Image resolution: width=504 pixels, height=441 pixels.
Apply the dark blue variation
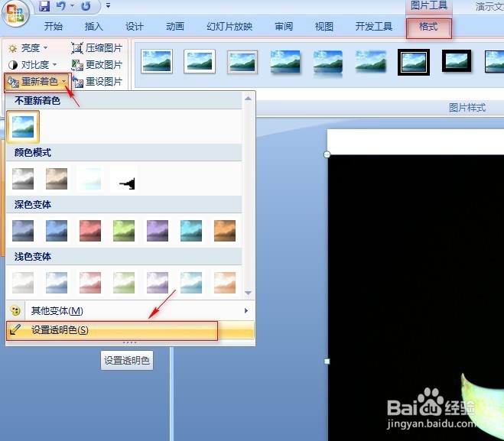57,231
